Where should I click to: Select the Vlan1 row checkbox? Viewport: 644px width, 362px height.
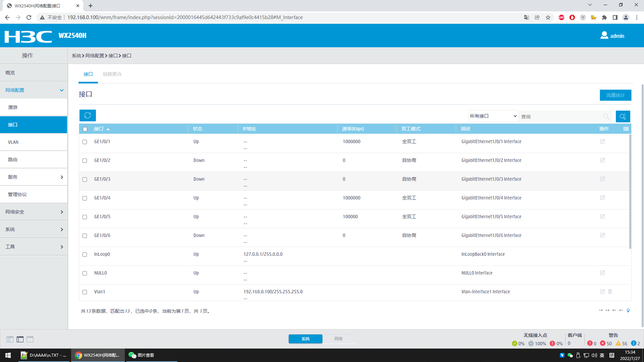[x=85, y=292]
